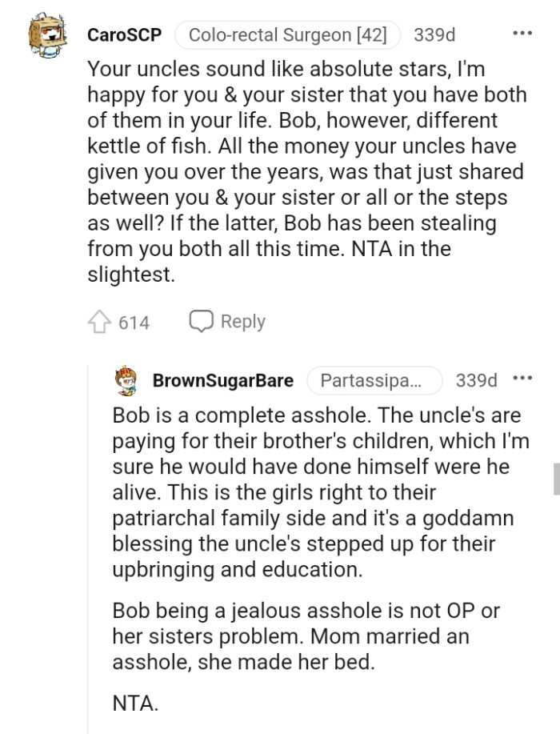
Task: Click the scrollbar indicator on the right edge
Action: (x=555, y=480)
